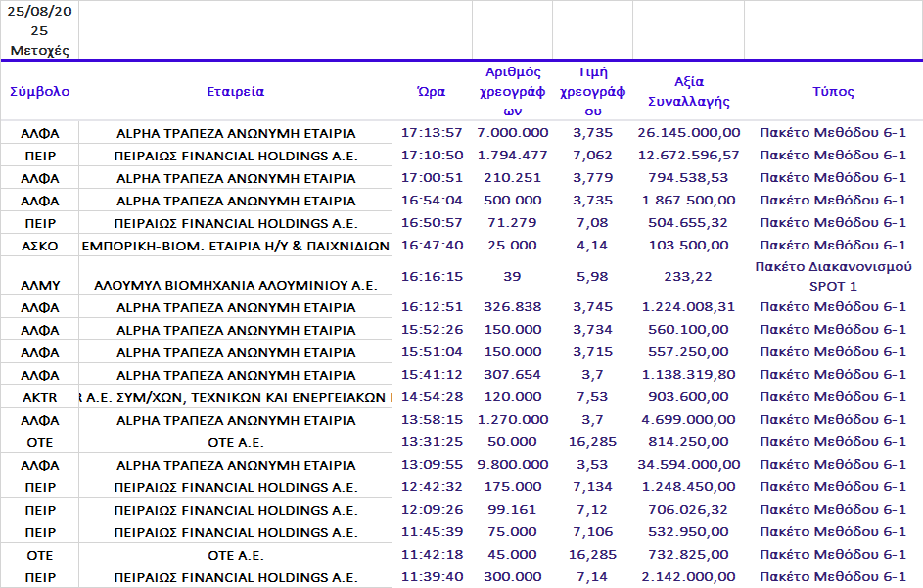Viewport: 923px width, 588px height.
Task: Select time cell 14:54:28
Action: point(432,397)
